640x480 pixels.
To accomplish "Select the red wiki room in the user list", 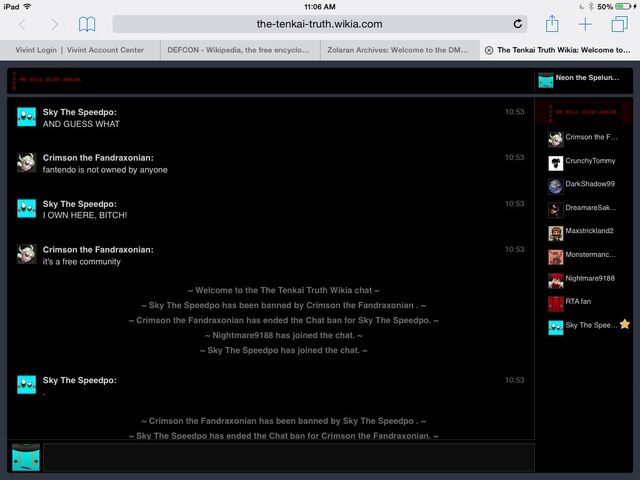I will click(584, 112).
